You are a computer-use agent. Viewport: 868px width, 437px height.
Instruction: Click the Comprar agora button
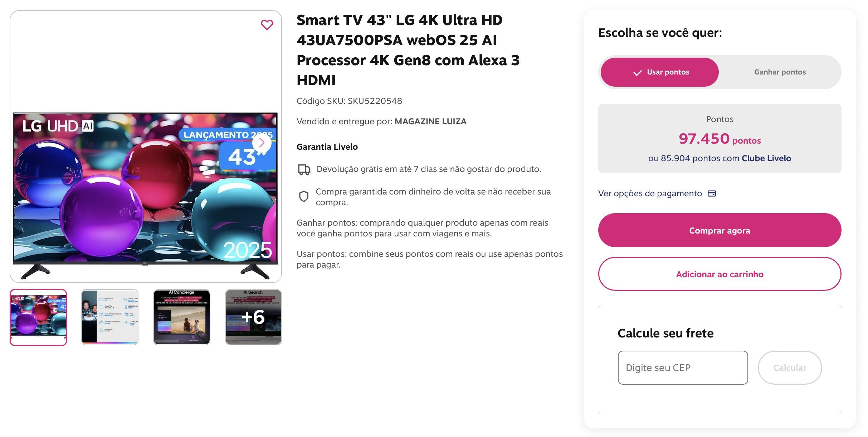720,230
